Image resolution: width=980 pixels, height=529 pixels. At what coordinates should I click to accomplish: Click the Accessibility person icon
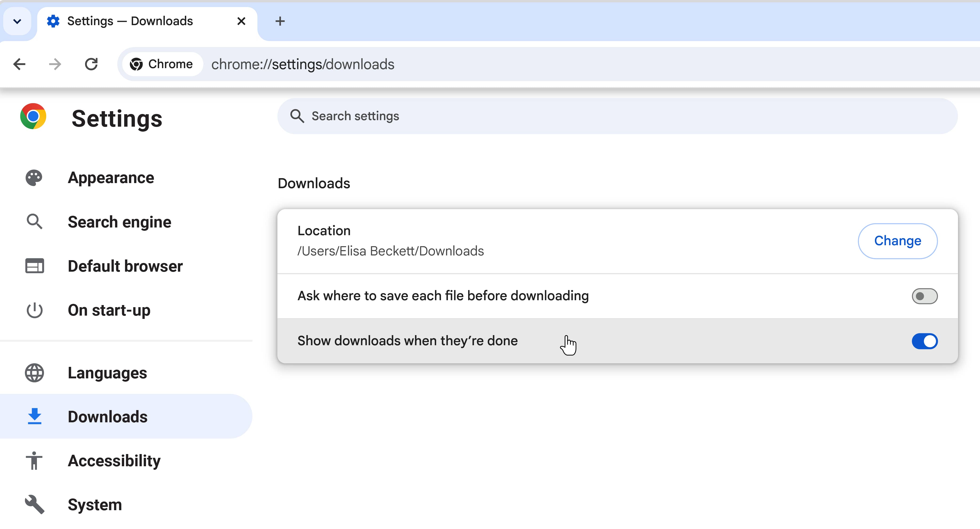tap(34, 461)
